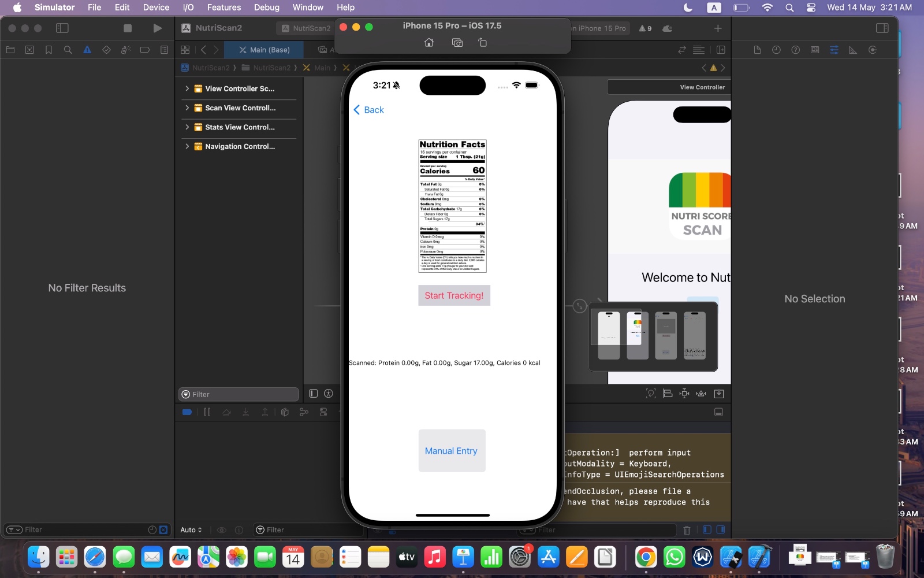Tap the Back navigation link
924x578 pixels.
click(x=368, y=110)
